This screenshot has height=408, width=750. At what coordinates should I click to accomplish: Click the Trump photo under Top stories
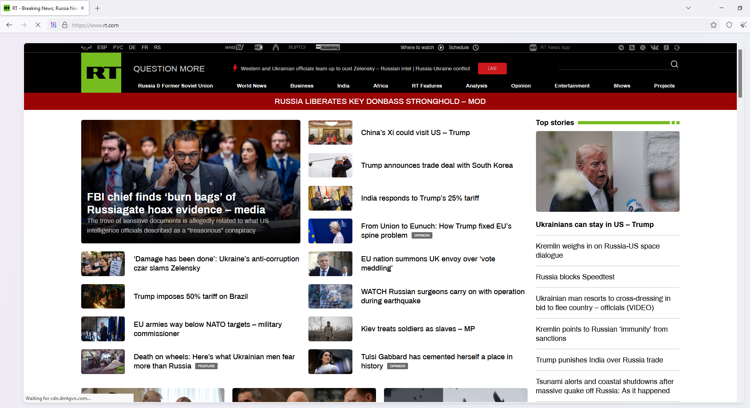click(607, 171)
